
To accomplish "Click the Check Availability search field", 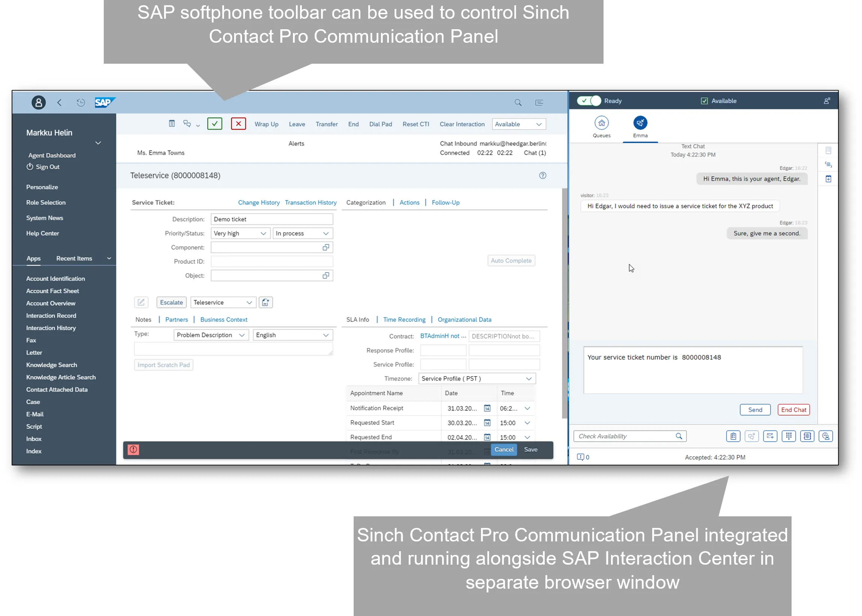I will click(629, 436).
